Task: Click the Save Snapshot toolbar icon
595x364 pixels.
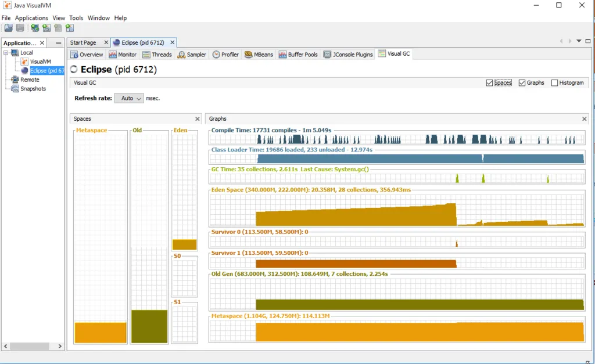Action: coord(20,28)
